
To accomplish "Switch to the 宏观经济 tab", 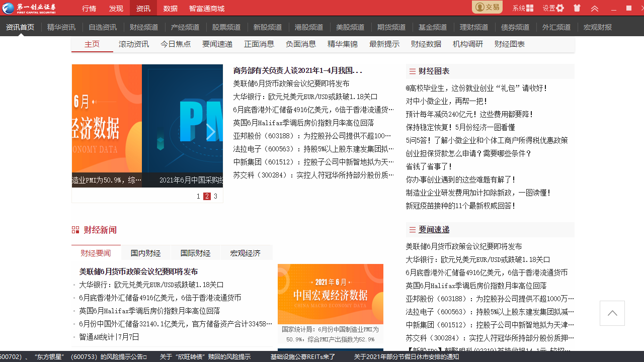I will coord(246,253).
